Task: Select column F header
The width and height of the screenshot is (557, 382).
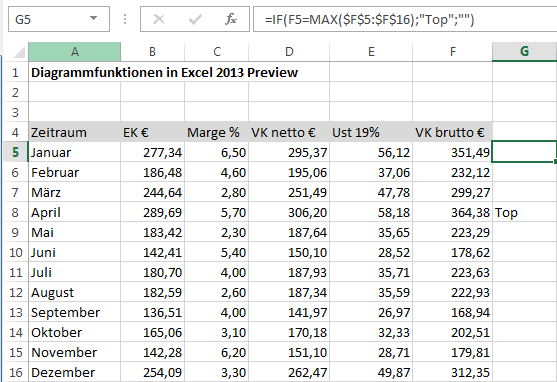Action: 453,52
